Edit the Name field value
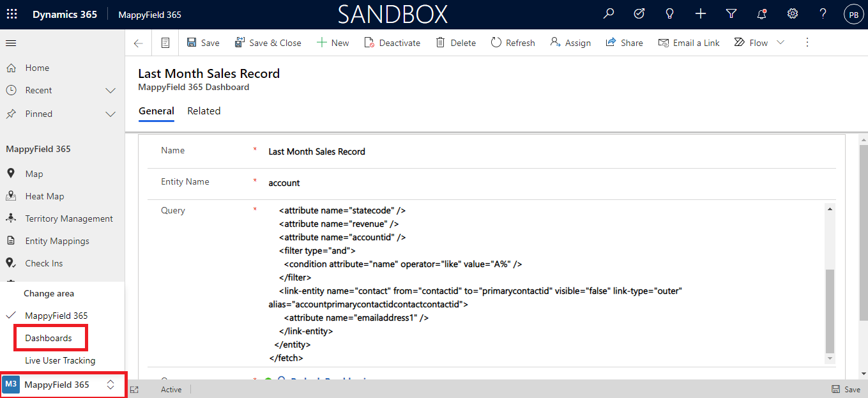Viewport: 868px width, 398px height. point(552,151)
